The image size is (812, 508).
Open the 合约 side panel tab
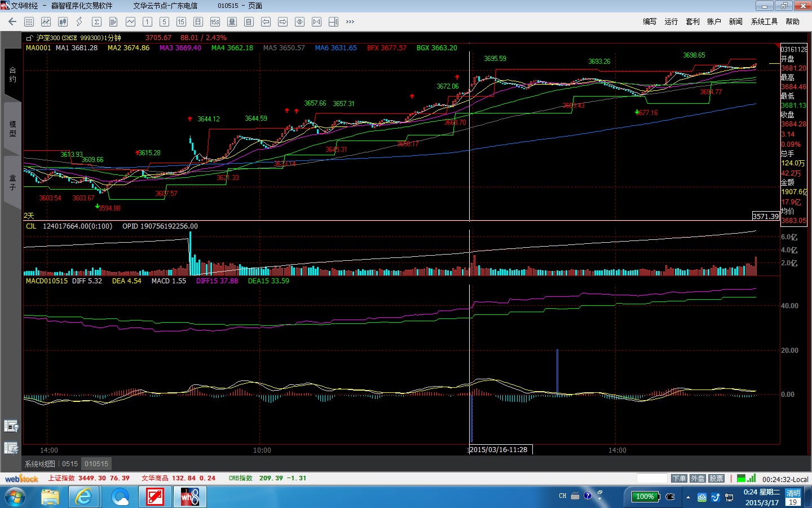(12, 75)
